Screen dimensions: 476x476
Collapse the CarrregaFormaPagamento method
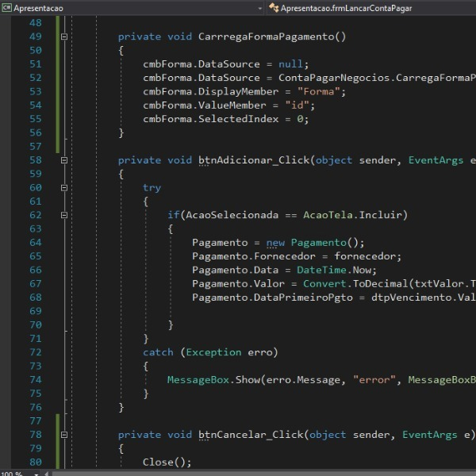click(64, 36)
